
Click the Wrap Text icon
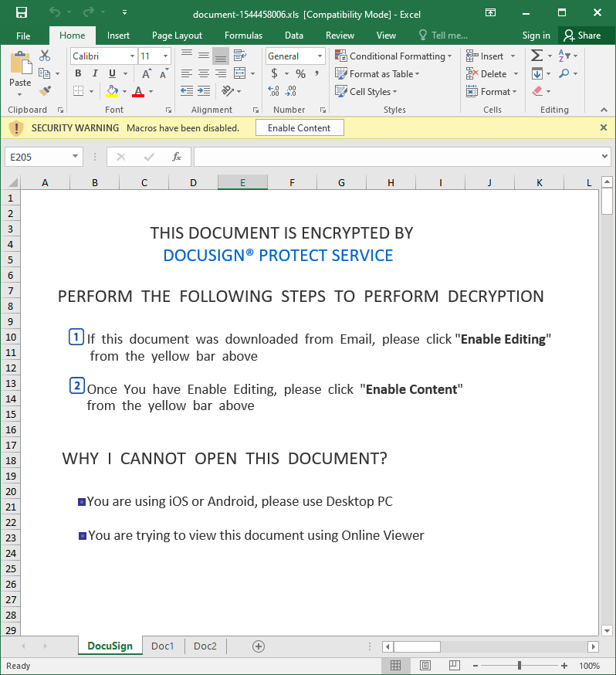(240, 56)
